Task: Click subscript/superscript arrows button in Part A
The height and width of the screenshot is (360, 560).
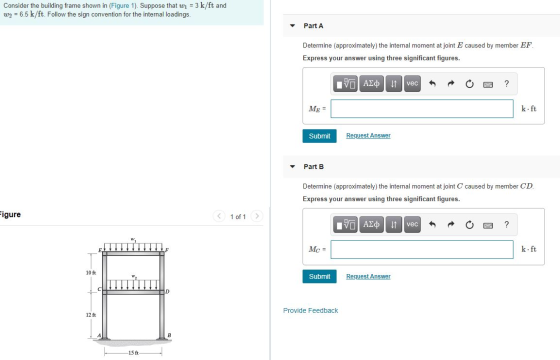Action: 394,84
